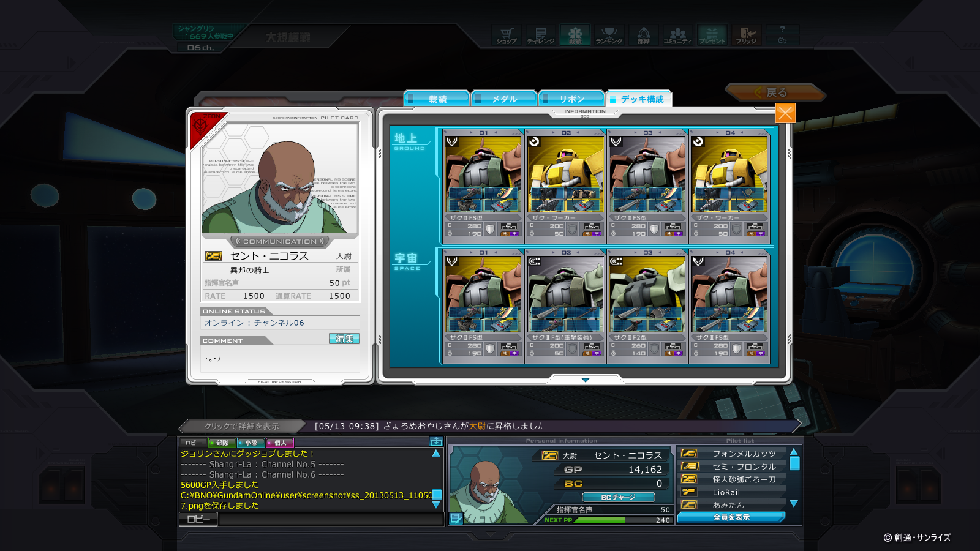
Task: Click クリックで詳細を表示 on the news ticker
Action: click(x=241, y=426)
